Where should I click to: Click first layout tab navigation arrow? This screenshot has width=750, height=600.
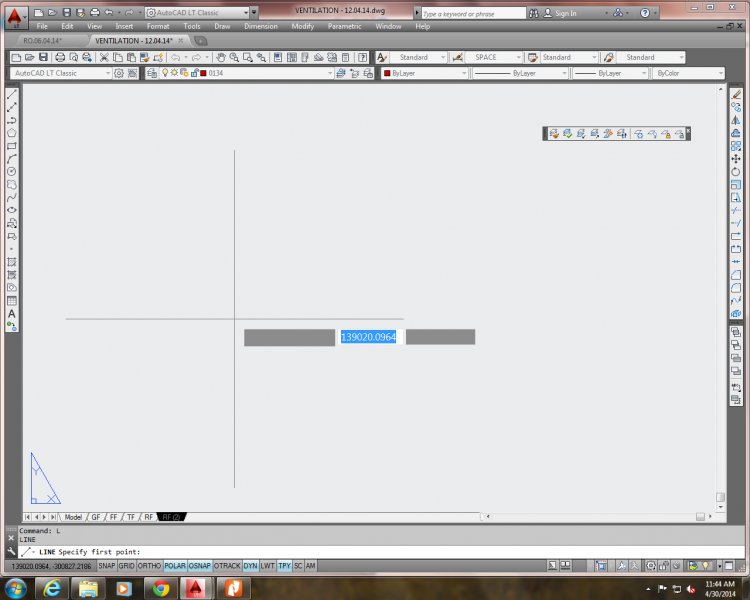[x=28, y=517]
